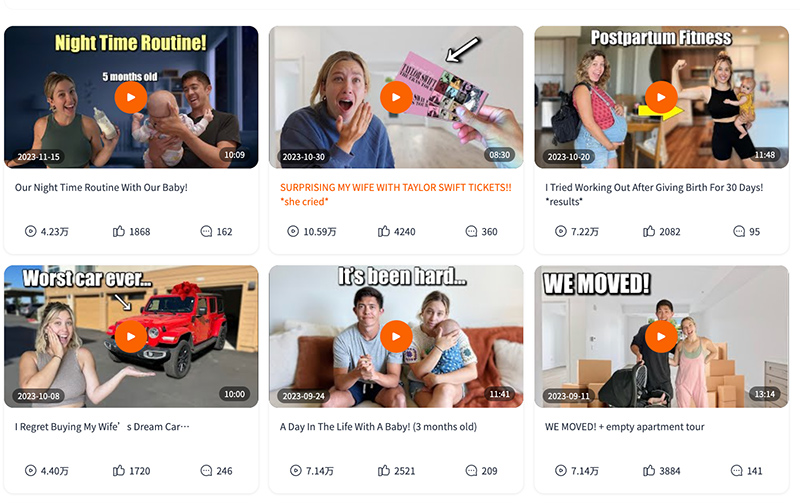Open the Surprising My Wife title link
This screenshot has height=503, width=800.
395,194
